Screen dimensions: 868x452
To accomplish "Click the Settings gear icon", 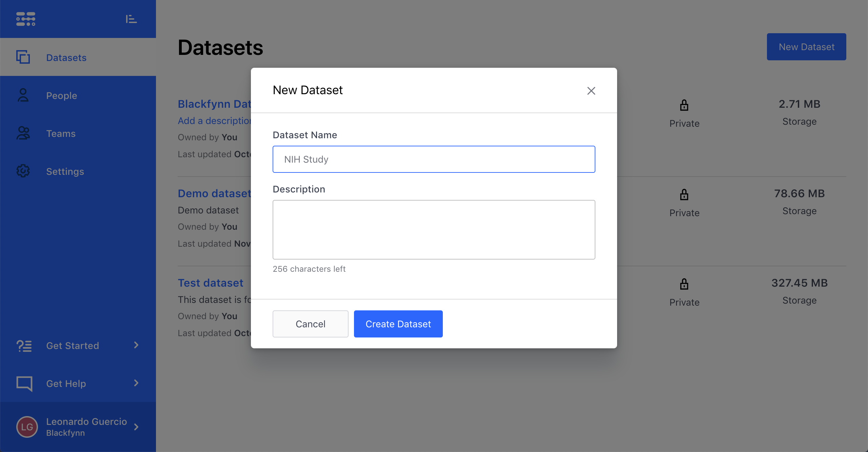I will tap(23, 171).
